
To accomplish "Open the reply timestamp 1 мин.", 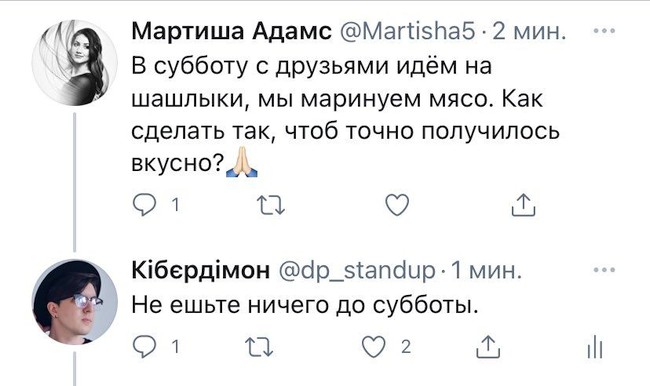I will [486, 271].
